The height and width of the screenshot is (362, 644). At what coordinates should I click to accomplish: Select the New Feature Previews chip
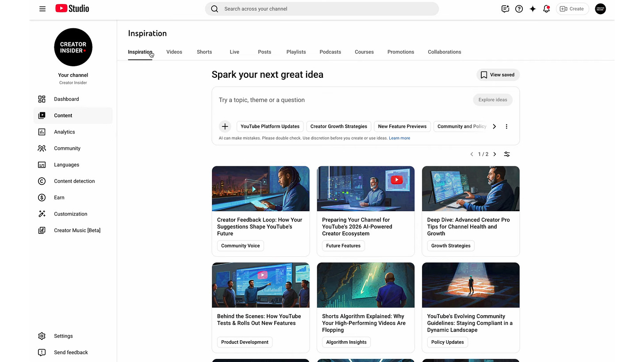tap(402, 126)
